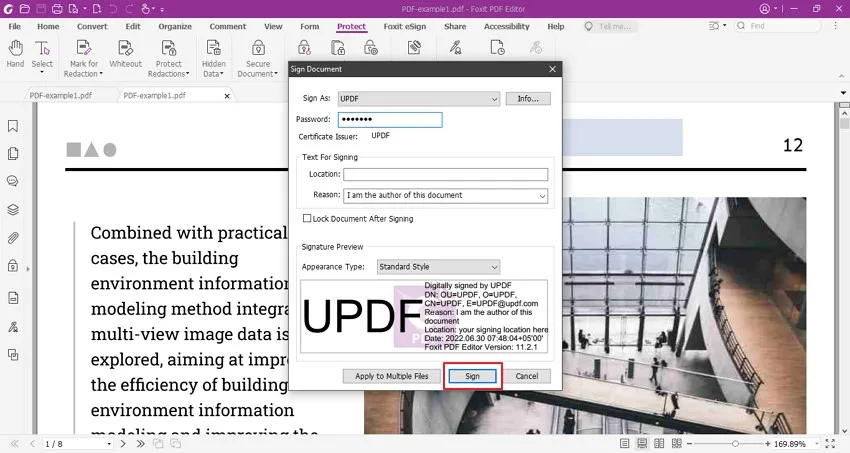Choose the Whiteout tool
Viewport: 850px width, 453px height.
[x=125, y=54]
